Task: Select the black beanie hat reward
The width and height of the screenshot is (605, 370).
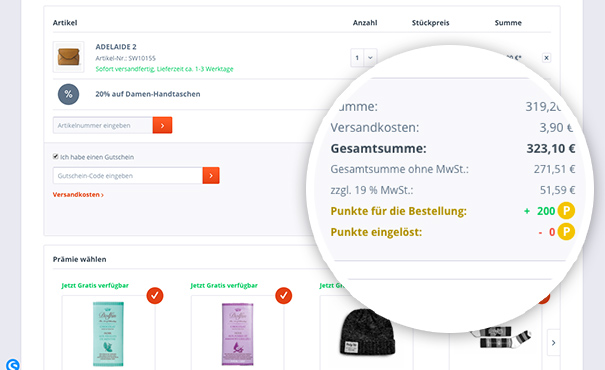Action: (x=367, y=333)
